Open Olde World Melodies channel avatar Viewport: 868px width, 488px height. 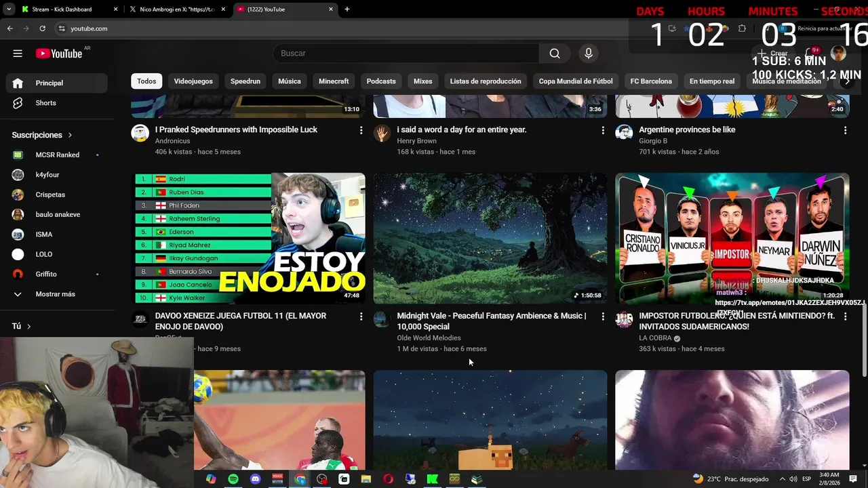coord(382,319)
